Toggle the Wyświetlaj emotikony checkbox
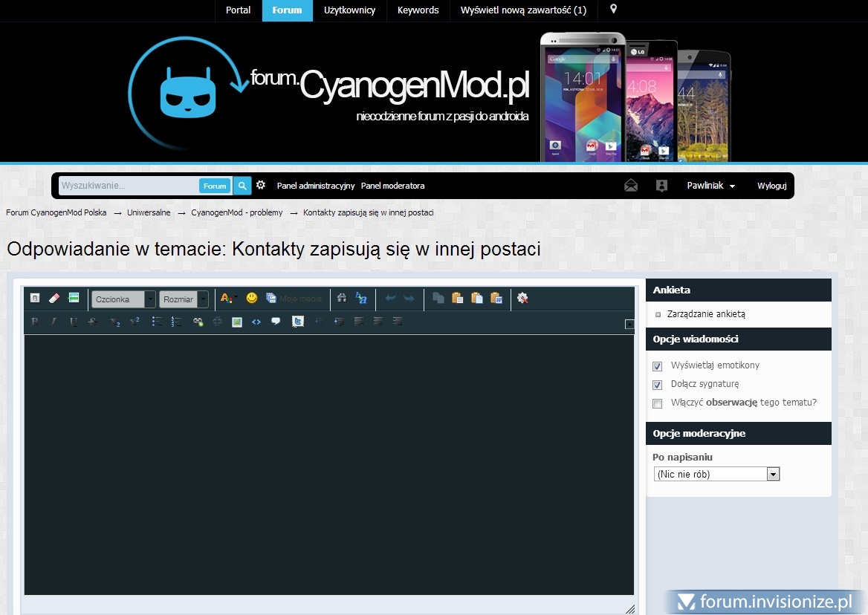Viewport: 868px width, 615px height. (x=657, y=366)
